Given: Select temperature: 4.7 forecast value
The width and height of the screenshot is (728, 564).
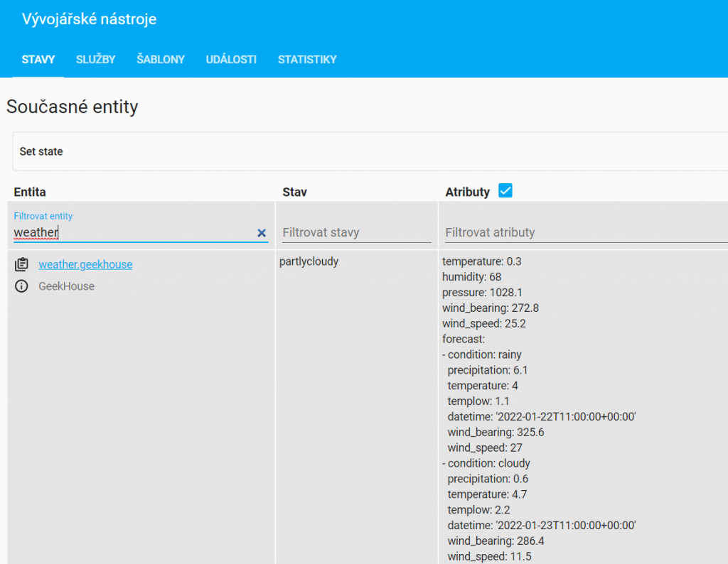Looking at the screenshot, I should (x=487, y=494).
